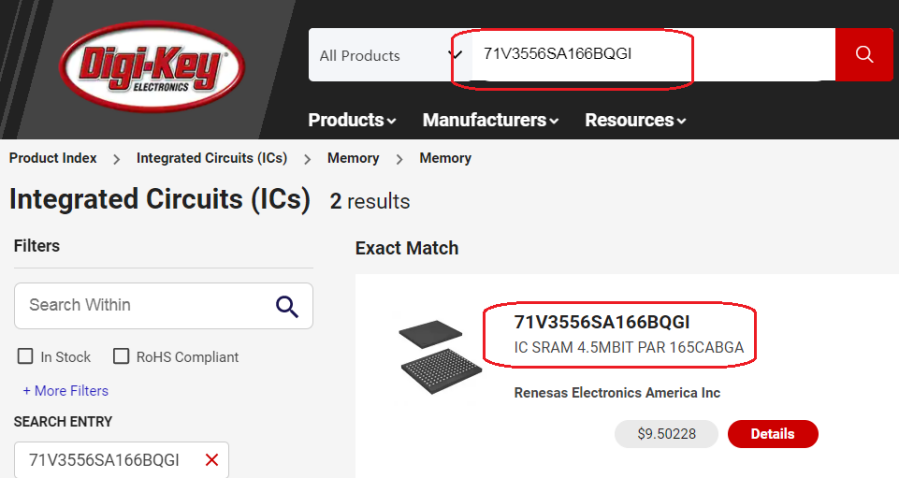Viewport: 899px width, 478px height.
Task: Go to Product Index breadcrumb
Action: click(x=53, y=158)
